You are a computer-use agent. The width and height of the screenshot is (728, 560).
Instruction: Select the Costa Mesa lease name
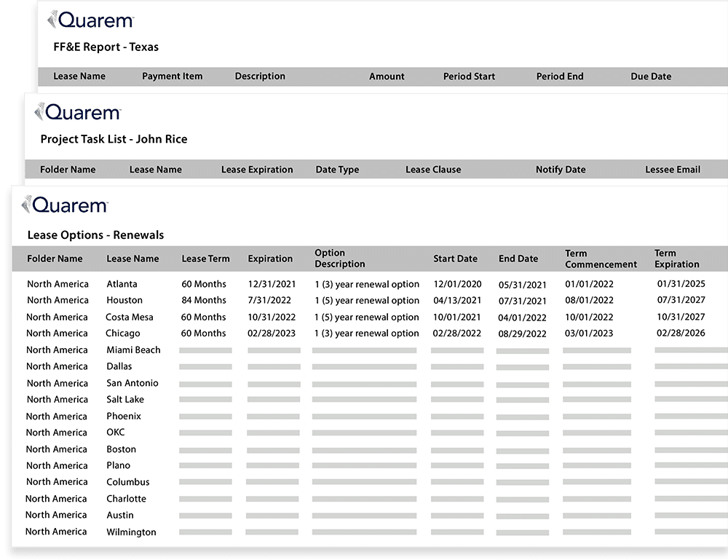[129, 318]
